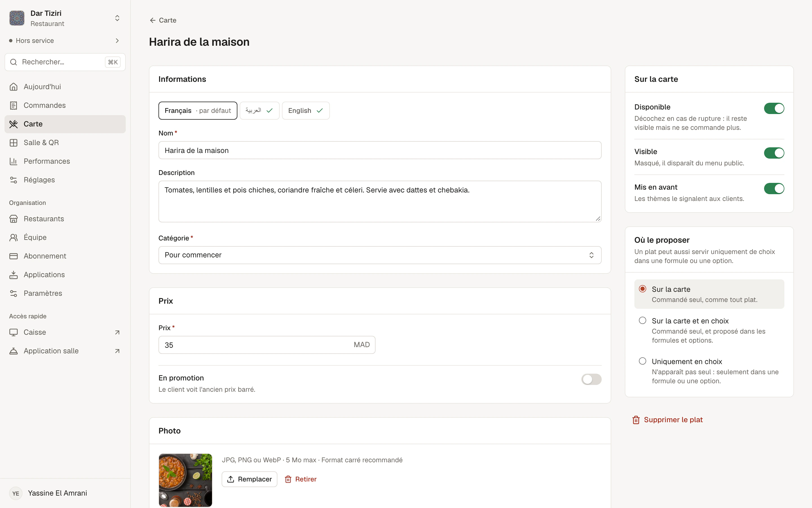
Task: Toggle the Visible switch
Action: tap(774, 153)
